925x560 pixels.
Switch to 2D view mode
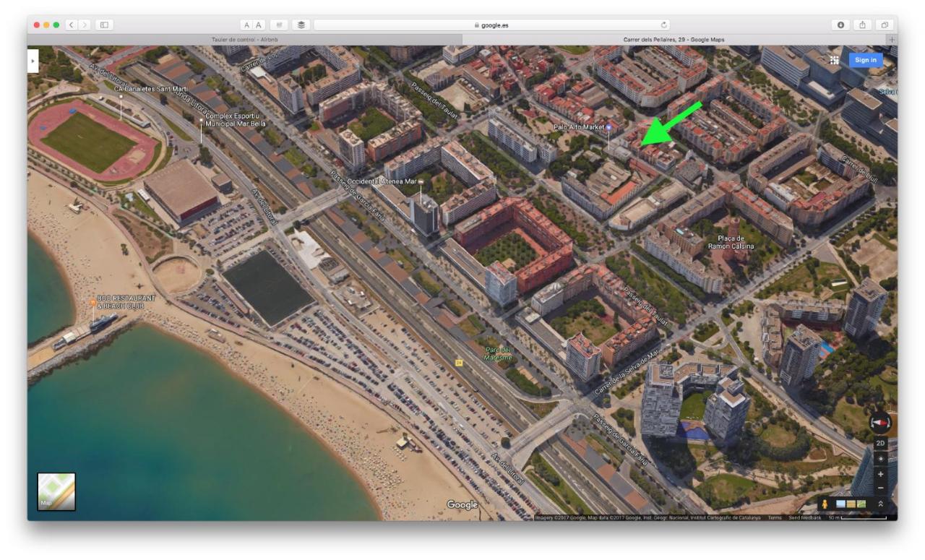[x=881, y=442]
